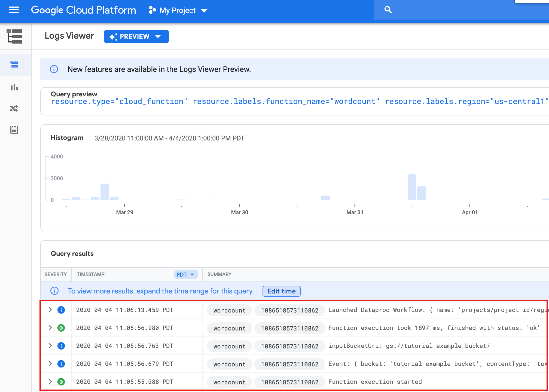Click the Edit time button
This screenshot has width=549, height=392.
(281, 291)
